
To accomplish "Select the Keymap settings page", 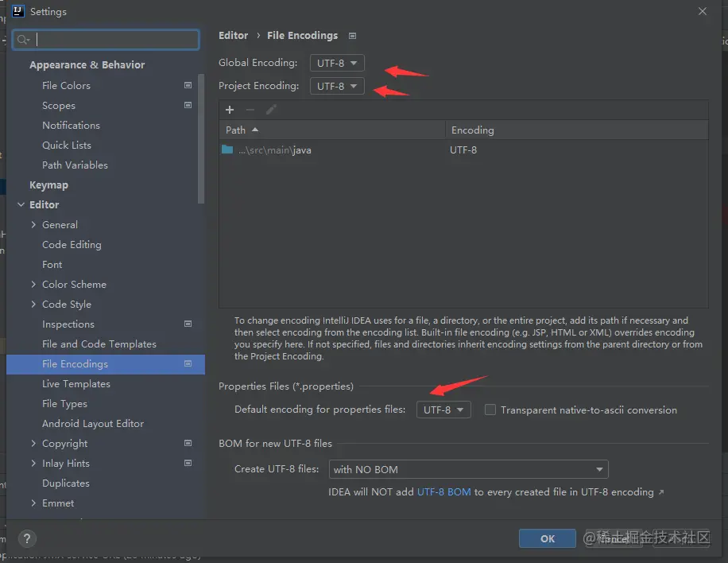I will click(48, 184).
